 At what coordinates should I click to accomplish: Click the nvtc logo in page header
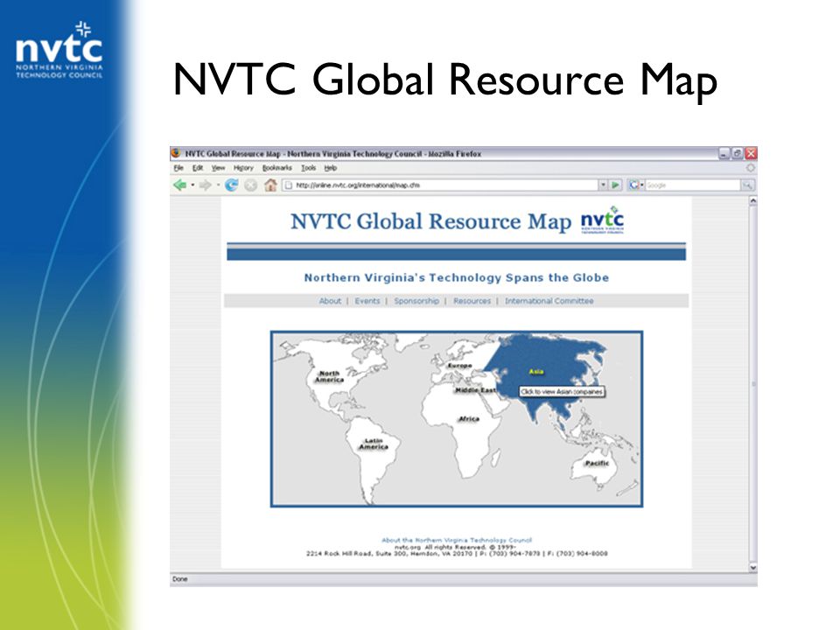pos(603,220)
